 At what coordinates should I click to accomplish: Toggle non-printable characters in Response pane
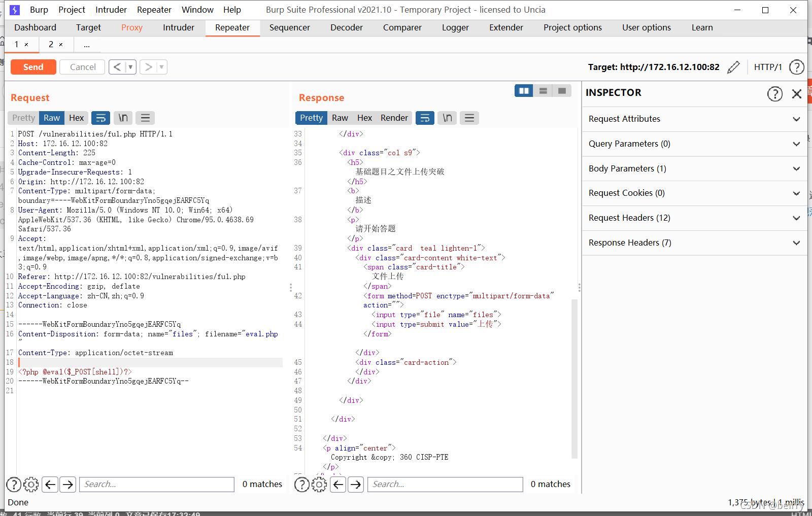(447, 118)
